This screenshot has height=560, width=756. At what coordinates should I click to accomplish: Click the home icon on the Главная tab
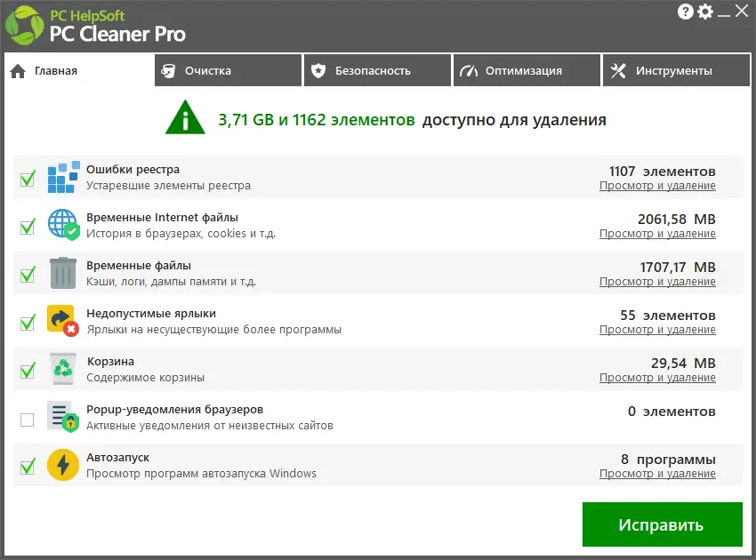click(x=17, y=69)
